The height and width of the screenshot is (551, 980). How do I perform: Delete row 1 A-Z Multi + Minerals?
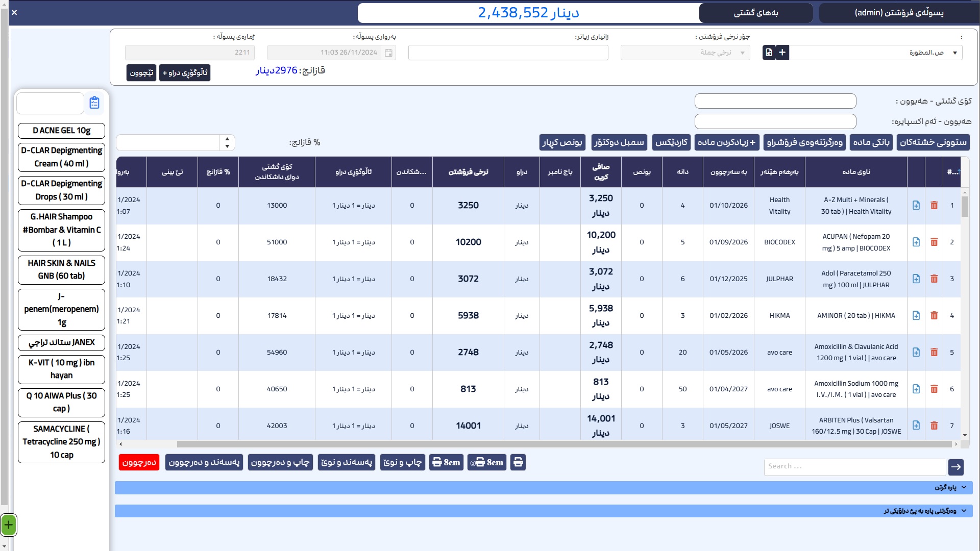934,205
